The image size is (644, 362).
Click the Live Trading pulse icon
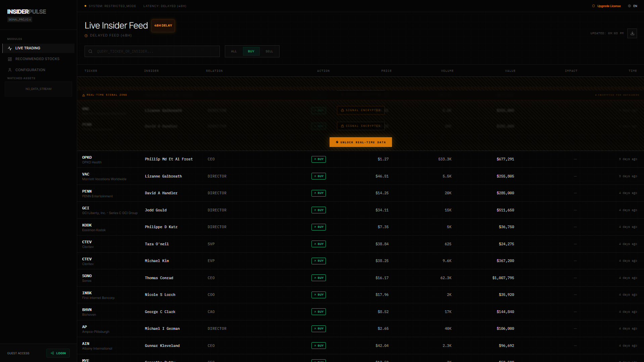coord(10,48)
